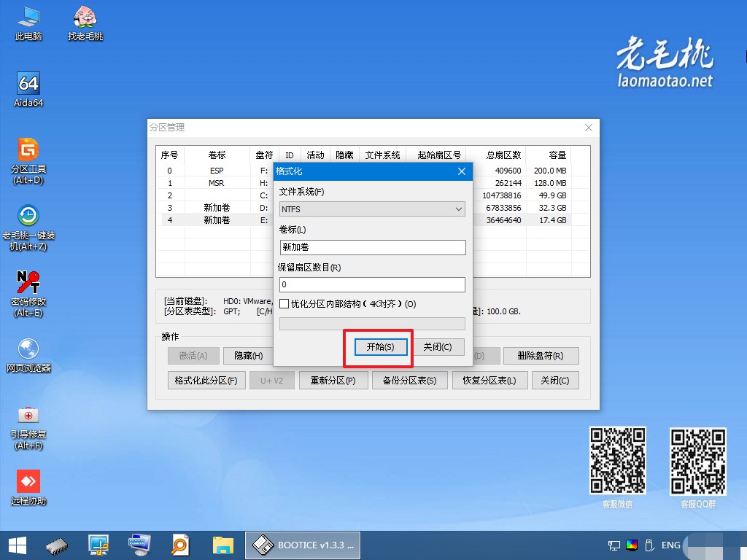Click the network tray icon
Image resolution: width=747 pixels, height=560 pixels.
pos(614,545)
